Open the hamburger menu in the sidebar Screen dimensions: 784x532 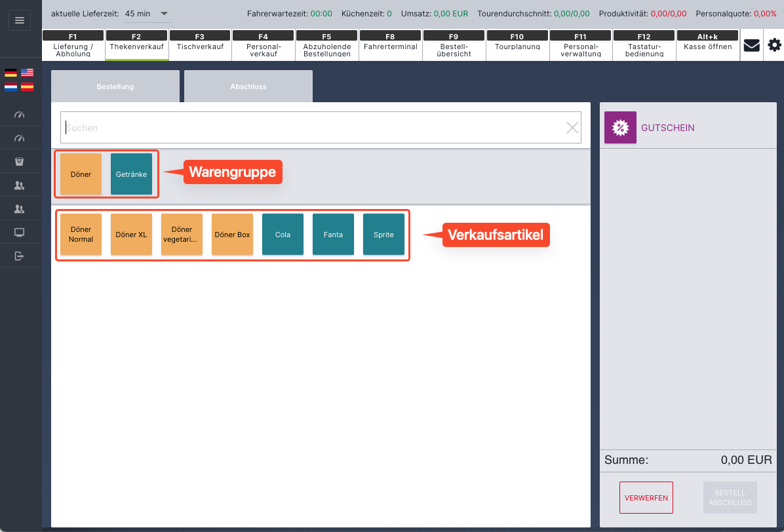[x=19, y=20]
